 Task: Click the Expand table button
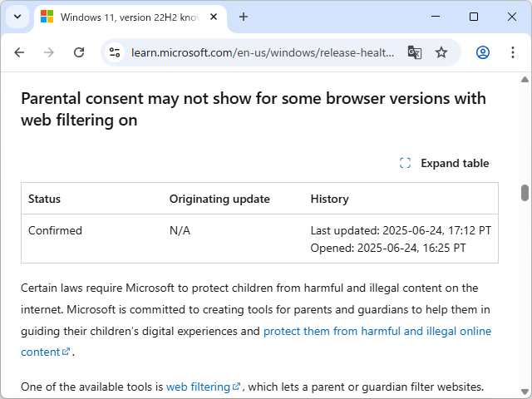click(x=454, y=163)
